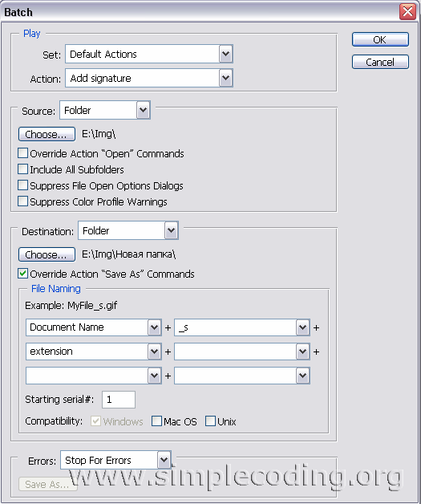The height and width of the screenshot is (504, 421).
Task: Enable Suppress File Open Options Dialogs
Action: (x=22, y=185)
